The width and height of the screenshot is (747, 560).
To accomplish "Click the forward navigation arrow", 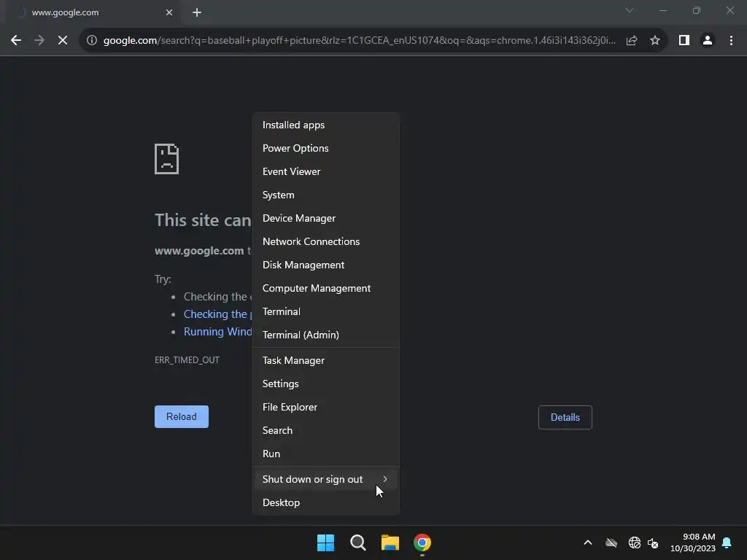I will coord(39,41).
